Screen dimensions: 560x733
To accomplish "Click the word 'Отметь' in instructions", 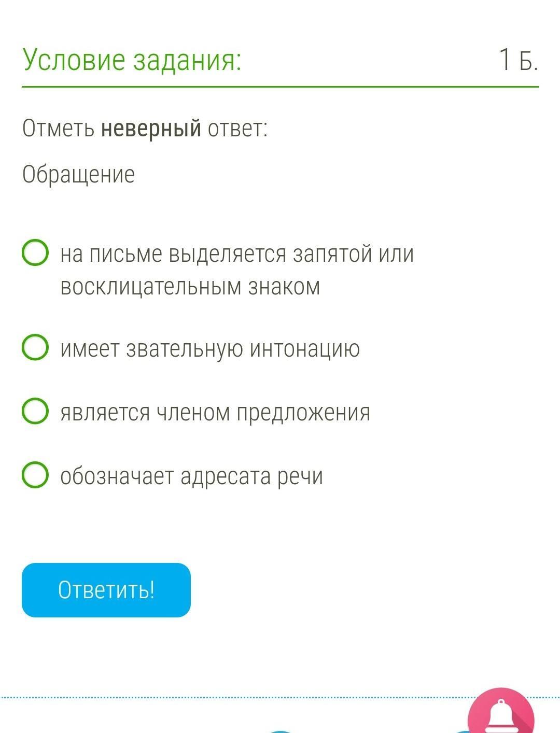I will [x=59, y=128].
